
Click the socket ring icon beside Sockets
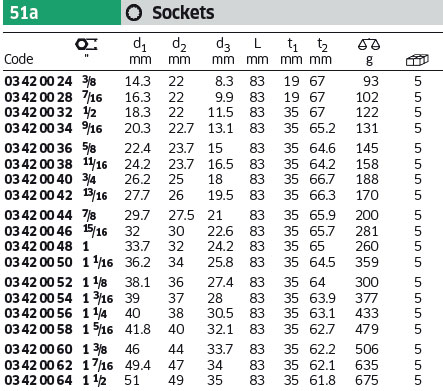coord(134,13)
